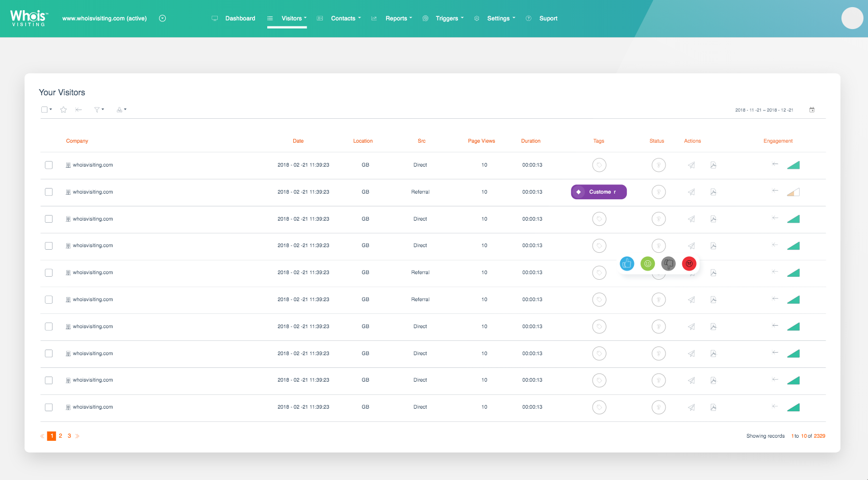Click the tag icon in the first visitor row

click(599, 165)
